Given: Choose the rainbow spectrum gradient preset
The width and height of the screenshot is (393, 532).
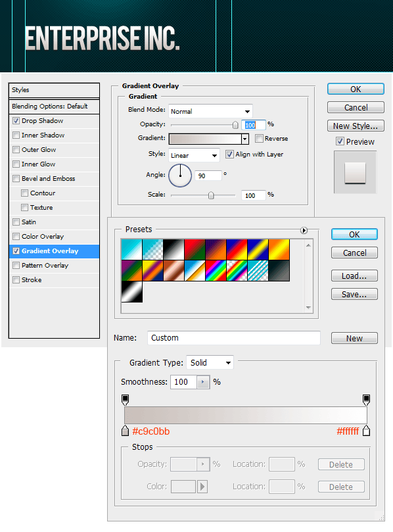Looking at the screenshot, I should click(216, 270).
